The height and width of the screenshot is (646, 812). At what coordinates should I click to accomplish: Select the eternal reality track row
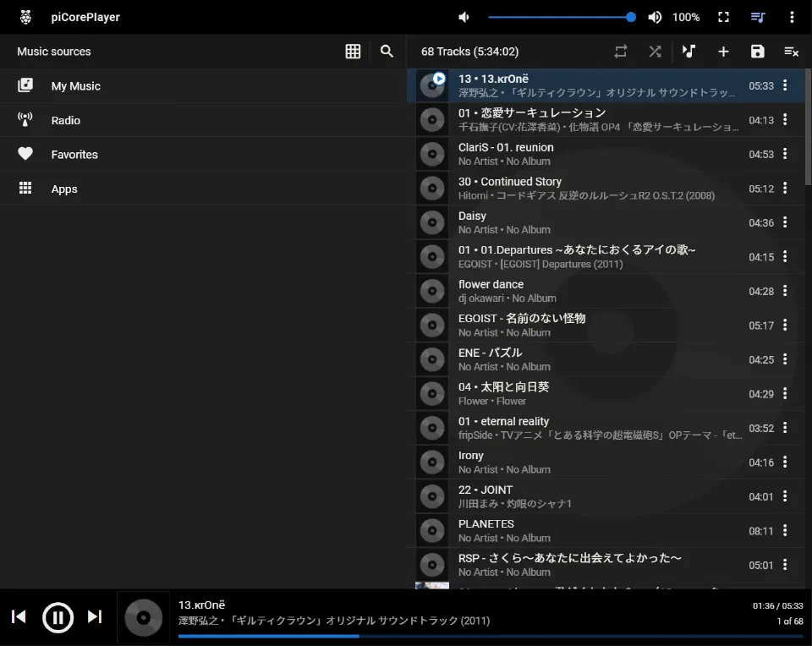coord(606,428)
